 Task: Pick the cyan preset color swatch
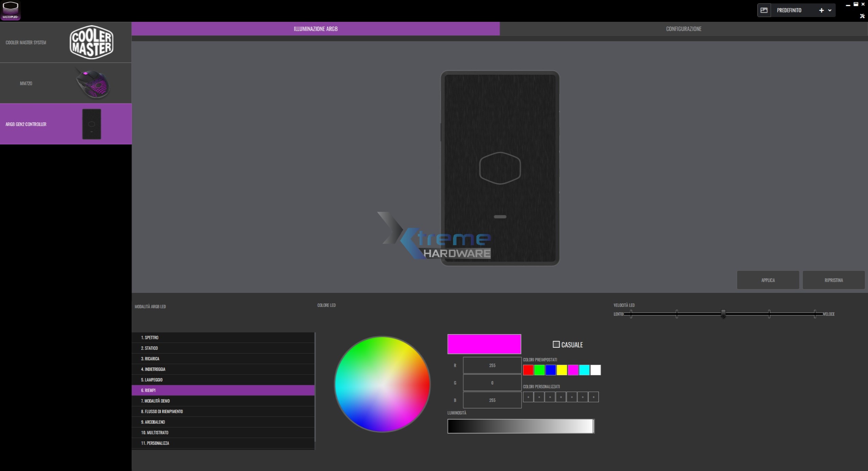[x=584, y=370]
